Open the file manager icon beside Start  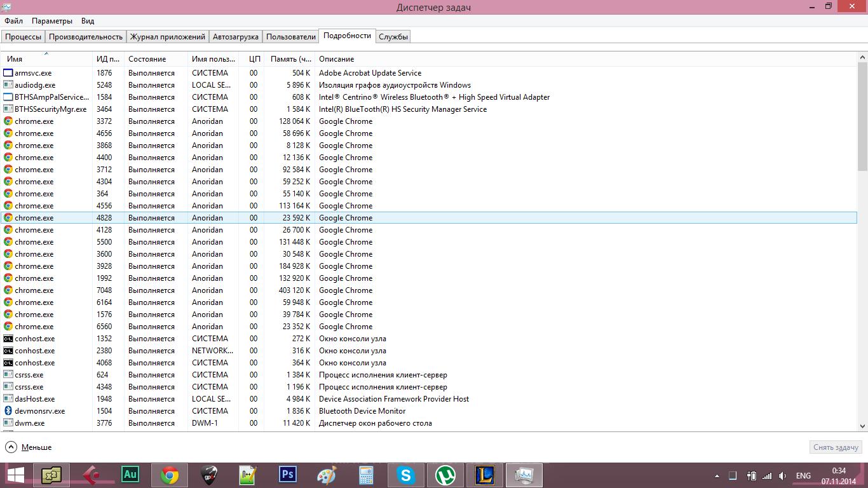51,475
